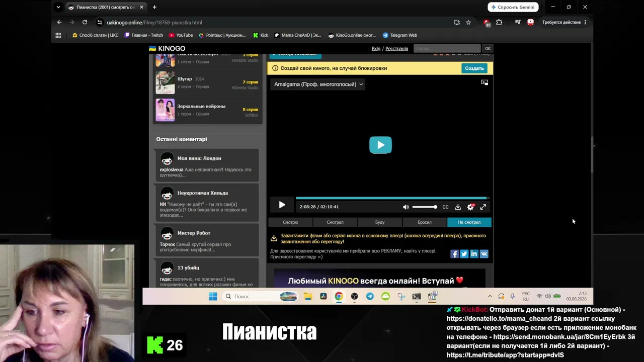Click the "Создать" button in the yellow banner
The width and height of the screenshot is (644, 362).
coord(474,68)
